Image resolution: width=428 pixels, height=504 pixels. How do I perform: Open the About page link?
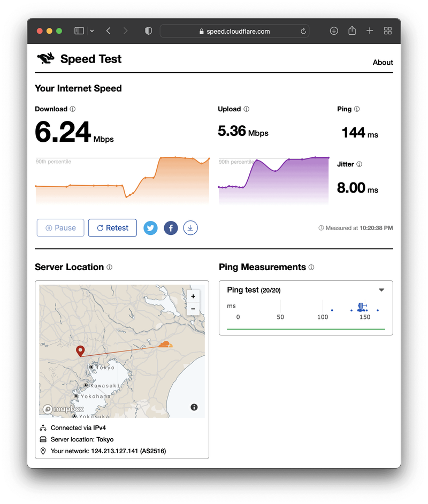tap(383, 63)
